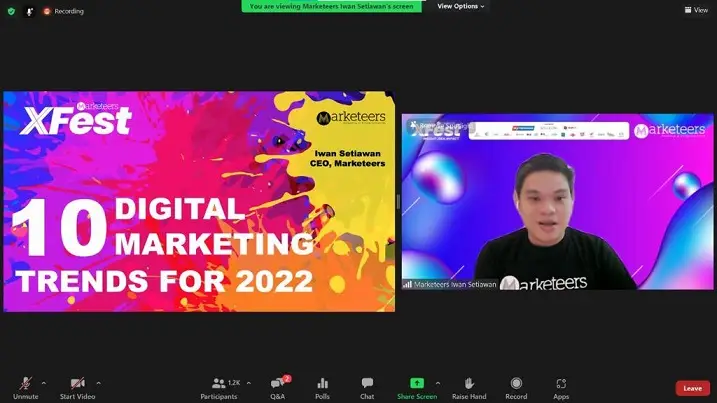Image resolution: width=717 pixels, height=403 pixels.
Task: Open the Q&A panel
Action: tap(278, 388)
